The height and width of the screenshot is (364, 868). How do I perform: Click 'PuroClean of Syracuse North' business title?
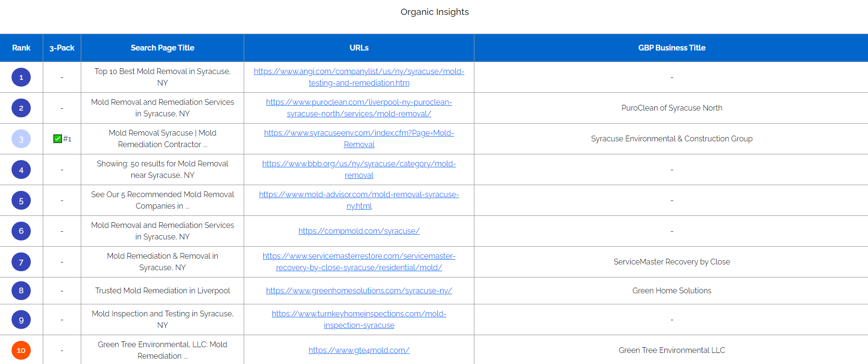(x=671, y=108)
